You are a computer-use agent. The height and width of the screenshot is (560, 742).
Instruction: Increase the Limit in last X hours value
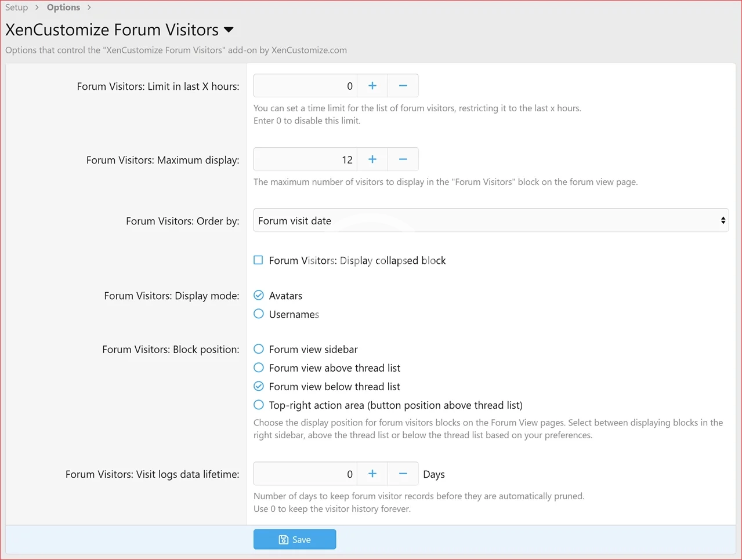pyautogui.click(x=372, y=86)
